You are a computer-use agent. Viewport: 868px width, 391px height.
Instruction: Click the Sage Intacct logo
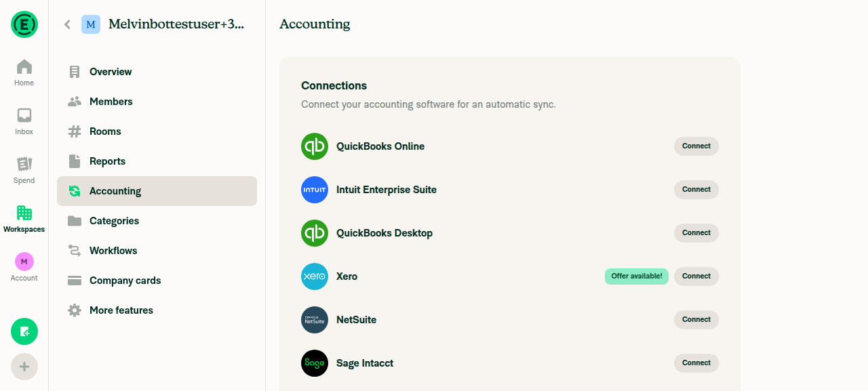point(315,363)
